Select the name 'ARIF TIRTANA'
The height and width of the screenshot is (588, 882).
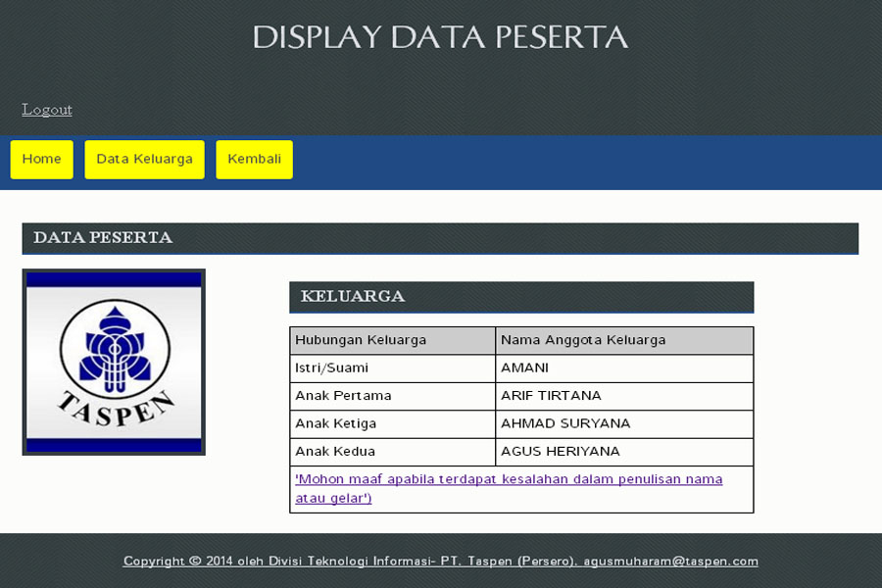pos(551,396)
